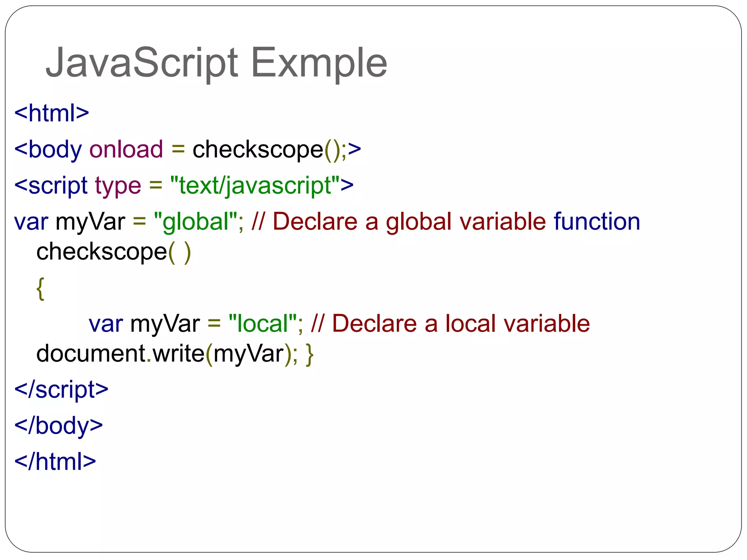
Task: Click 'document.write(myVar); }' line
Action: pos(175,354)
